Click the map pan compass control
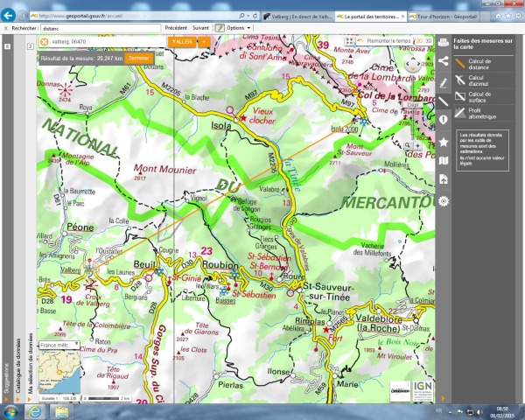525x420 pixels. point(413,64)
